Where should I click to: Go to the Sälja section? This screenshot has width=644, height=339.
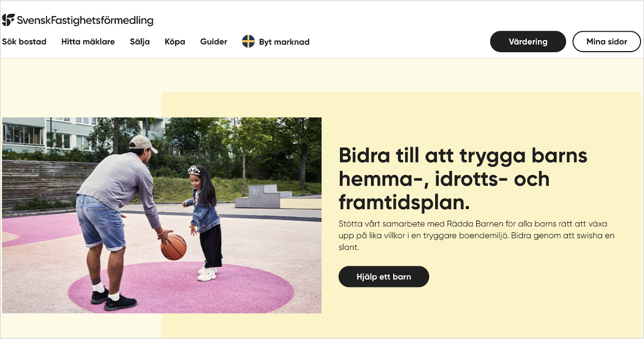[x=140, y=42]
